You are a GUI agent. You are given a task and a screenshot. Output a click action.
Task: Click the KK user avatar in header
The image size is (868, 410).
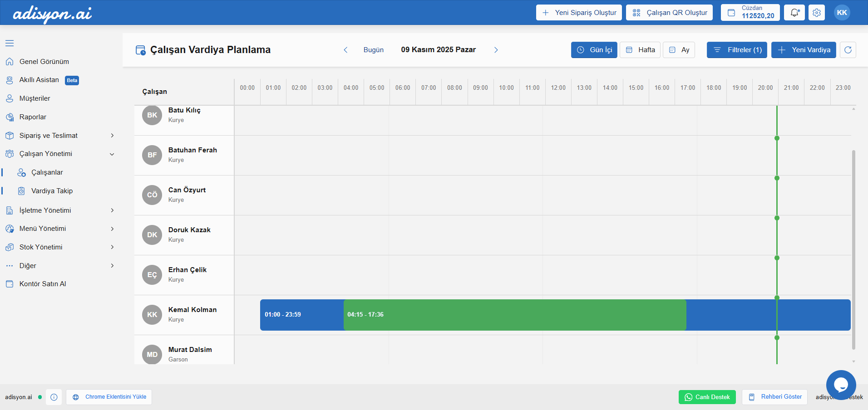(842, 13)
